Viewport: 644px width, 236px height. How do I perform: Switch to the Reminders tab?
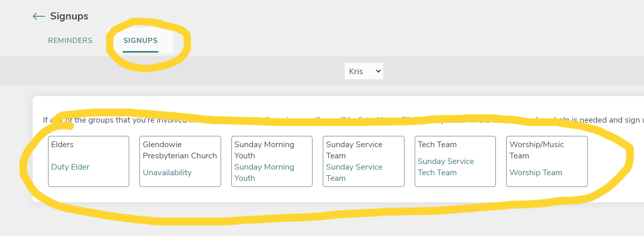coord(70,40)
